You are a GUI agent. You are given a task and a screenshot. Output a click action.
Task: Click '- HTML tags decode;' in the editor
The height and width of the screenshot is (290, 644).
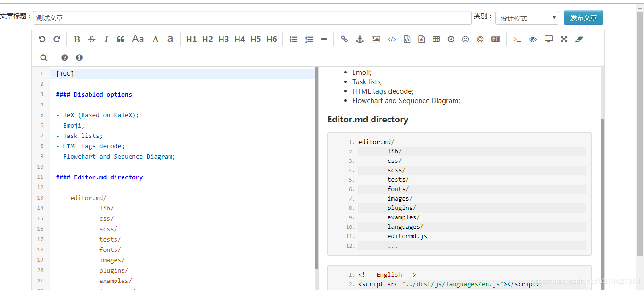tap(90, 146)
